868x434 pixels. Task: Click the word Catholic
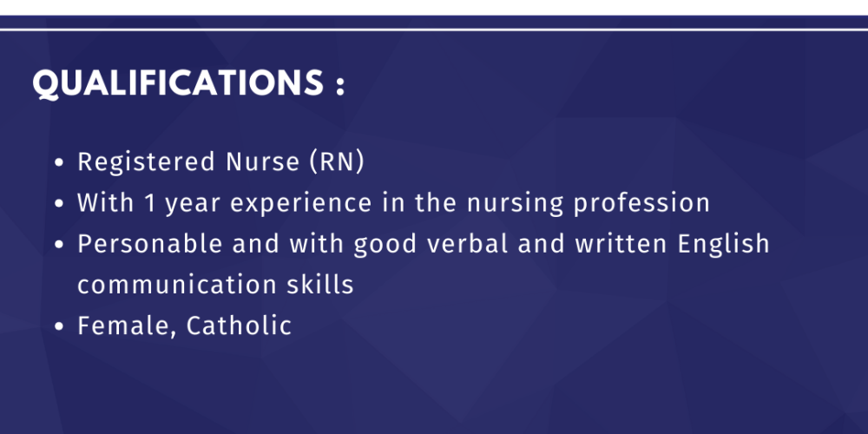(240, 327)
